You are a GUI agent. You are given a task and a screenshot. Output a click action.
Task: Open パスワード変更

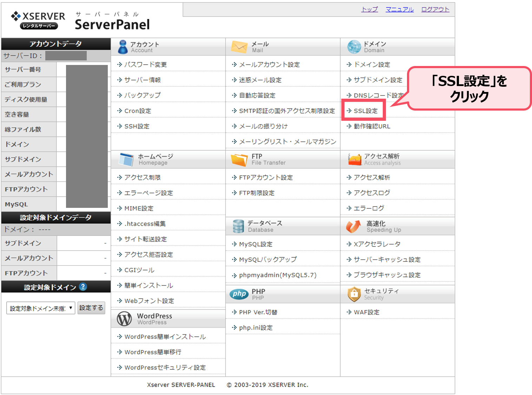tap(145, 65)
